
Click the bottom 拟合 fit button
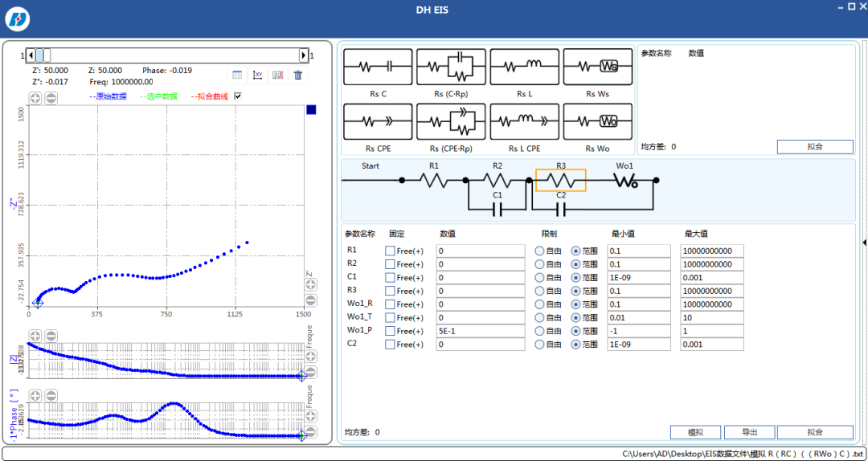pos(815,432)
